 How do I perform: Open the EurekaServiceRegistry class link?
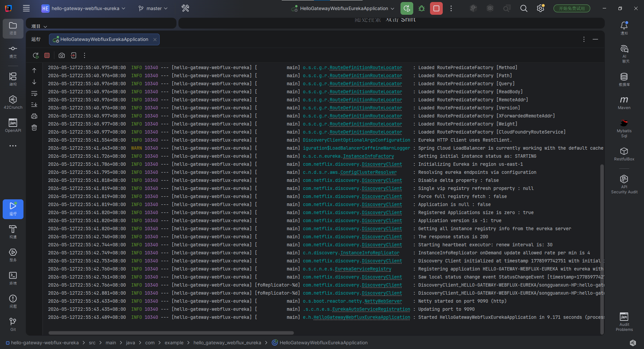[363, 269]
